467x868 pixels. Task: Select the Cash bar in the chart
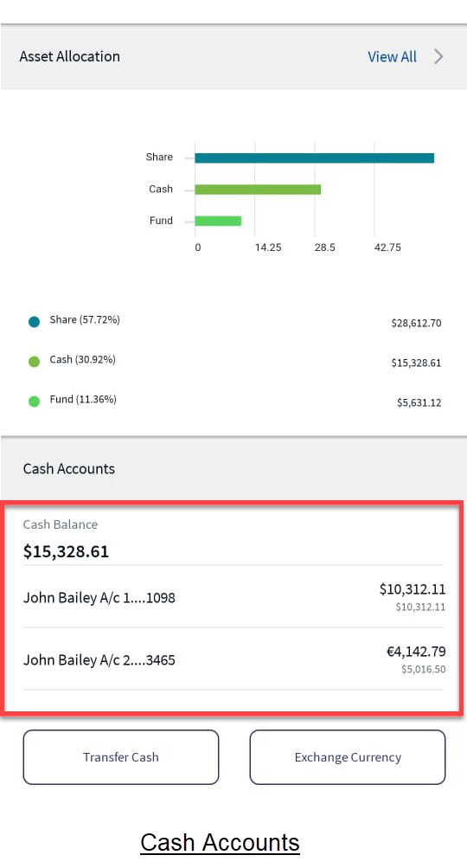click(258, 190)
